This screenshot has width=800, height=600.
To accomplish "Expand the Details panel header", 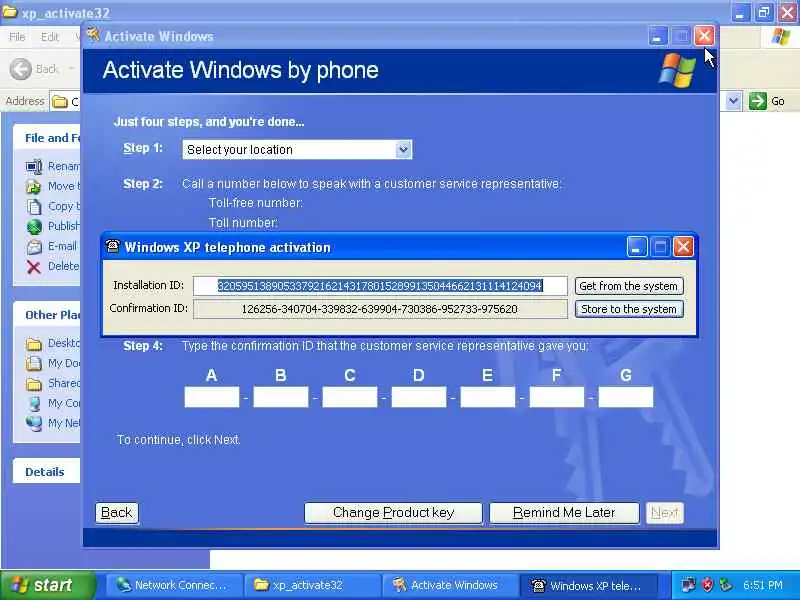I will 47,472.
